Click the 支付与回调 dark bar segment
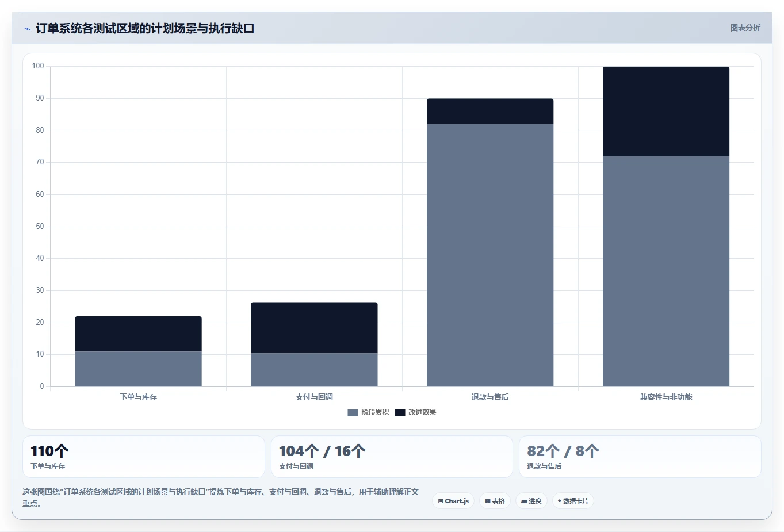The image size is (784, 532). pyautogui.click(x=314, y=328)
